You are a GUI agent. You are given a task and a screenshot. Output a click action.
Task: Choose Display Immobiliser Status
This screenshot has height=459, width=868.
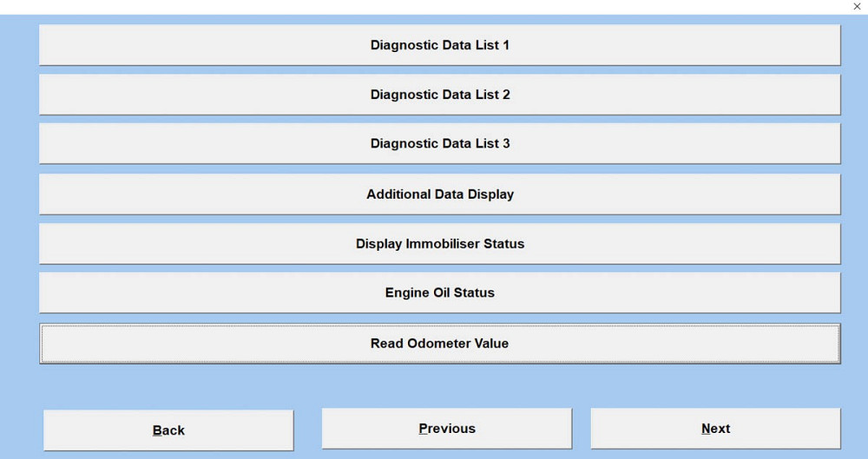click(x=439, y=244)
